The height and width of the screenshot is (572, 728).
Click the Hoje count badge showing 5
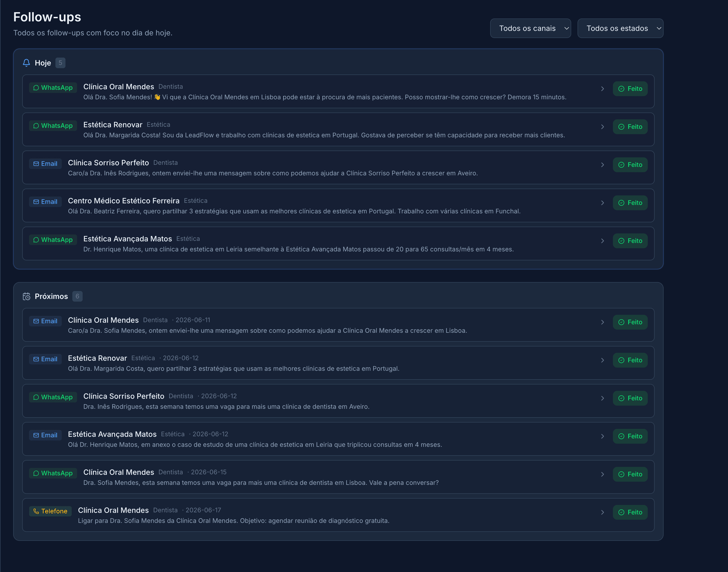click(60, 63)
